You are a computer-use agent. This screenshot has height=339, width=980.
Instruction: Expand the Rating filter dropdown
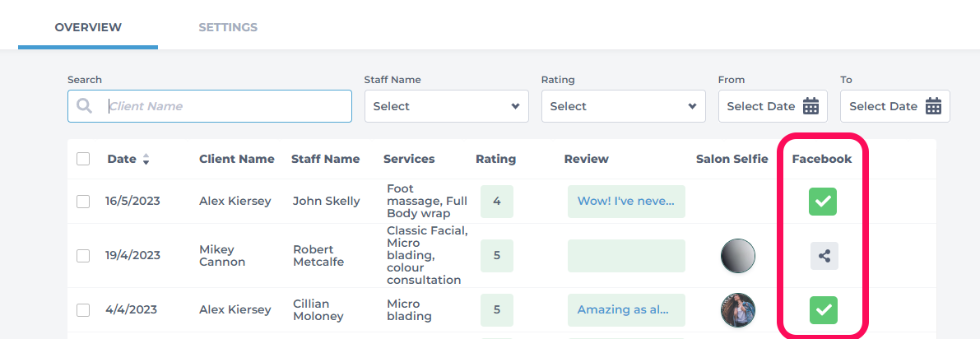(x=623, y=106)
